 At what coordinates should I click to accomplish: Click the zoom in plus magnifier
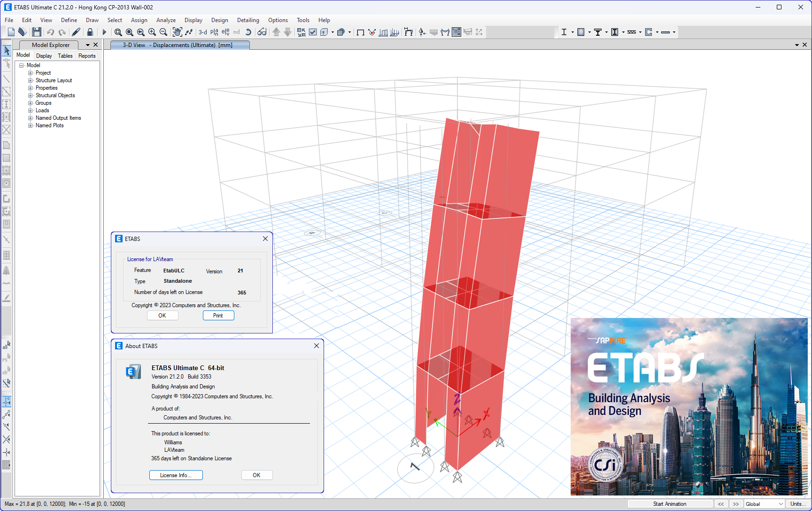(152, 32)
